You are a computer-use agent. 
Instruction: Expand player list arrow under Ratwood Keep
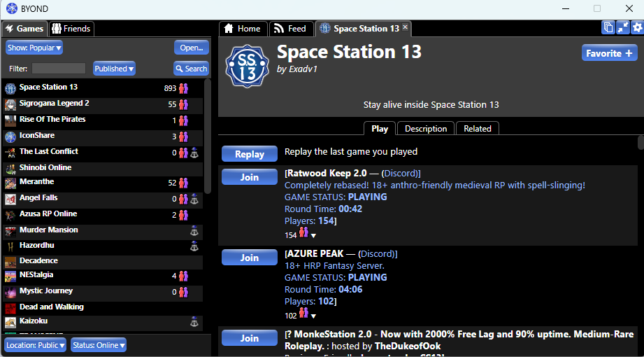(313, 236)
